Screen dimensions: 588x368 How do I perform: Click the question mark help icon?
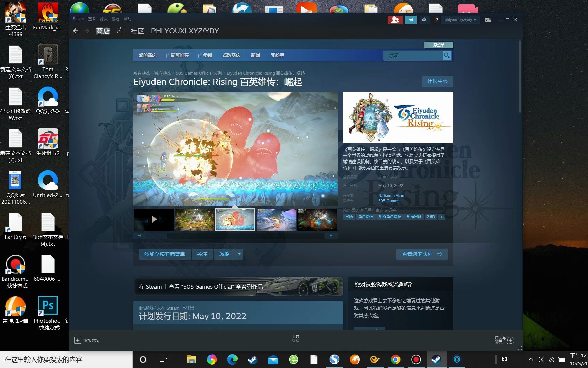(x=437, y=20)
